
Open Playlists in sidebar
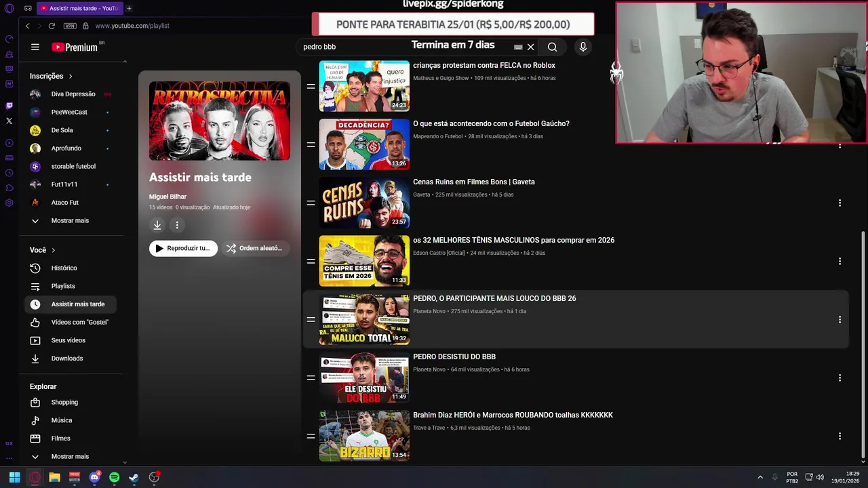[71, 286]
